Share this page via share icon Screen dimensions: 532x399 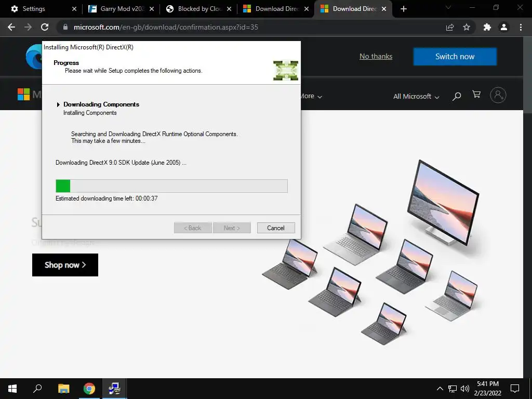450,27
